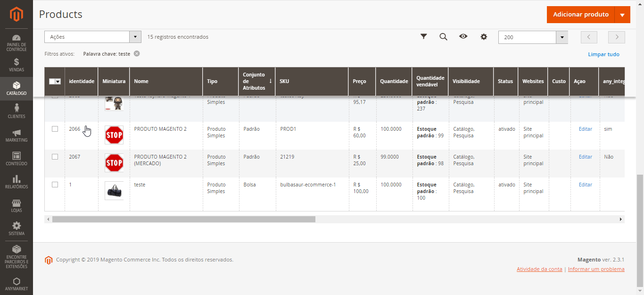Open the Conteúdo menu
The width and height of the screenshot is (644, 295).
point(17,159)
